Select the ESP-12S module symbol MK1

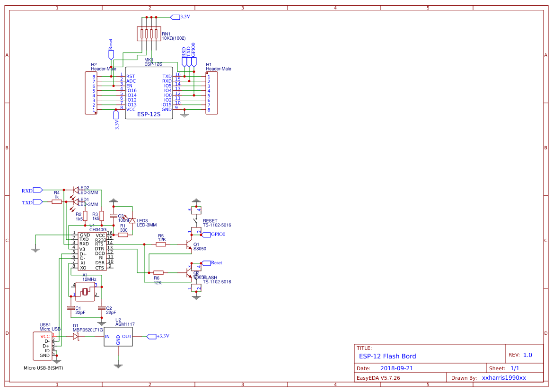[148, 92]
